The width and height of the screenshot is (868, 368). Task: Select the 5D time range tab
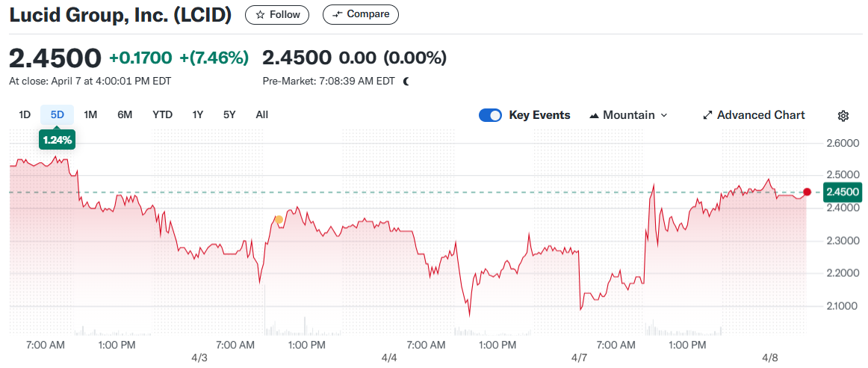click(58, 114)
